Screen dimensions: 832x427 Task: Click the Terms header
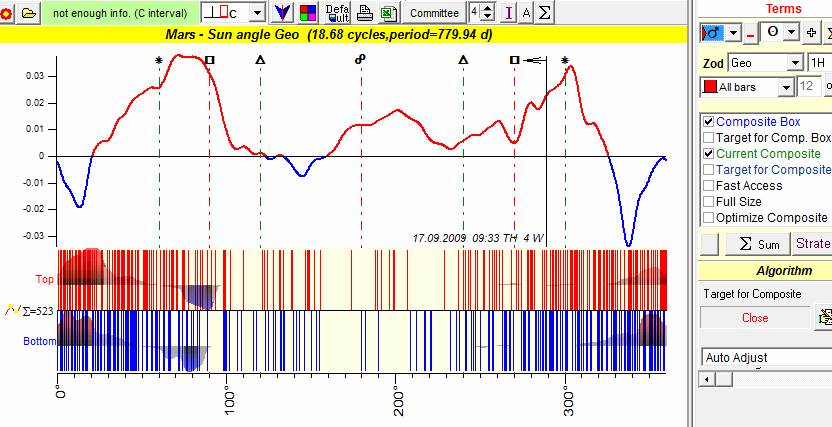[783, 8]
